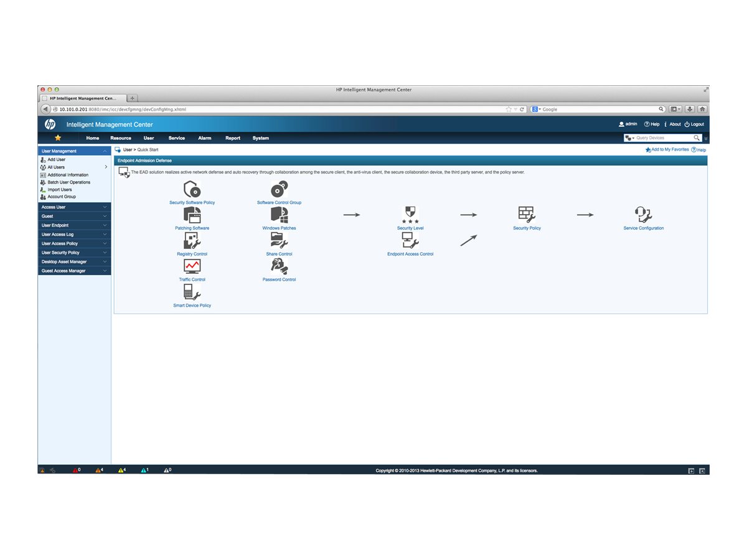Click the critical red alarm indicator
The height and width of the screenshot is (560, 747).
point(77,470)
